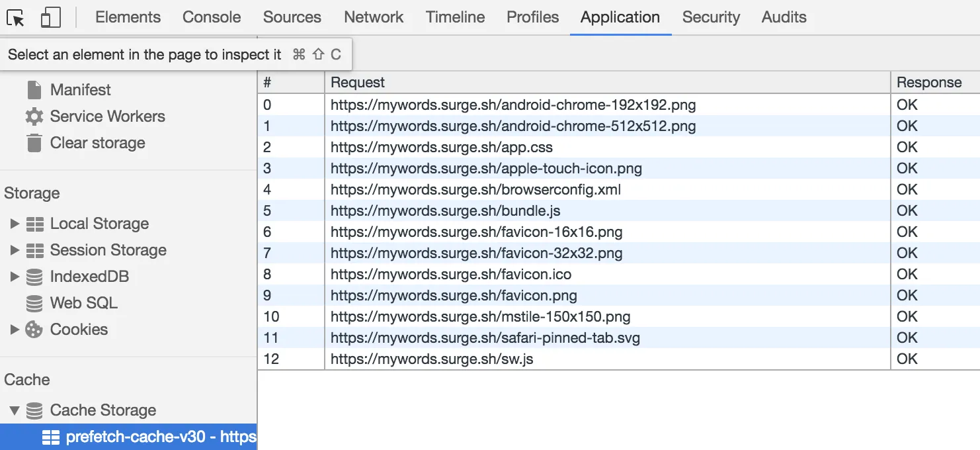The image size is (980, 450).
Task: Collapse the Cache Storage tree arrow
Action: [15, 410]
